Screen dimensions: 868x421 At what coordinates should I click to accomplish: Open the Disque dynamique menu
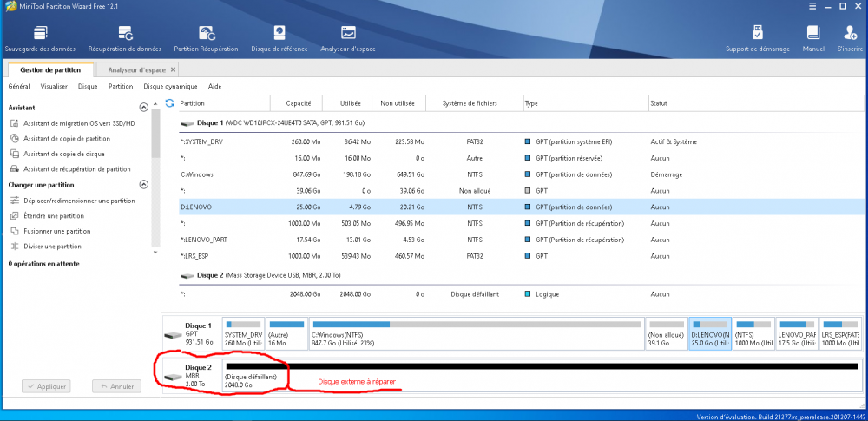click(x=170, y=87)
